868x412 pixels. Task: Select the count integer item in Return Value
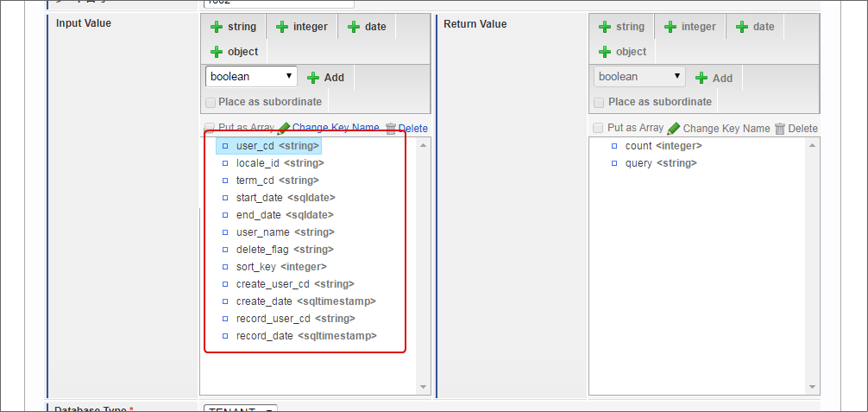coord(663,146)
